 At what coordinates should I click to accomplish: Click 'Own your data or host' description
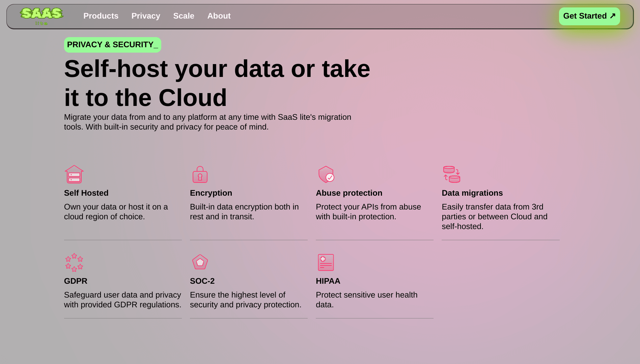click(x=116, y=212)
